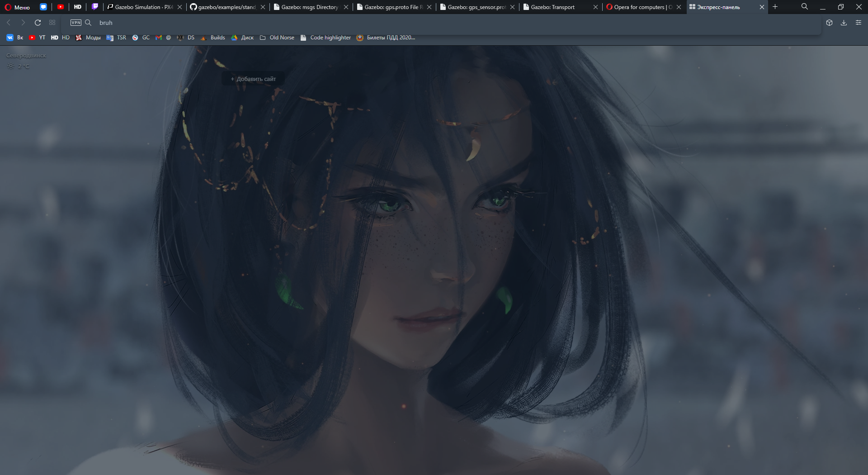Image resolution: width=868 pixels, height=475 pixels.
Task: Close the Gazebo: Transport tab
Action: 595,7
